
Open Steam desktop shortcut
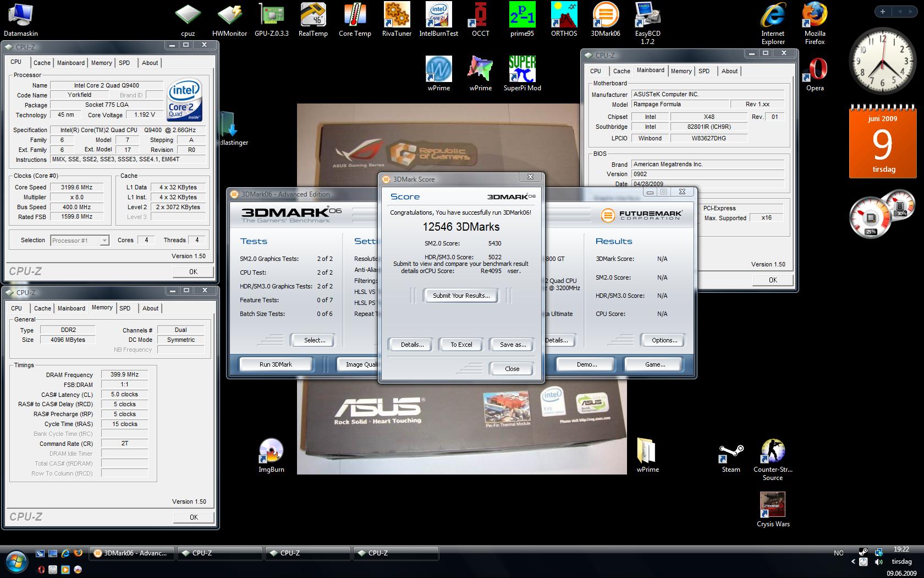tap(731, 456)
